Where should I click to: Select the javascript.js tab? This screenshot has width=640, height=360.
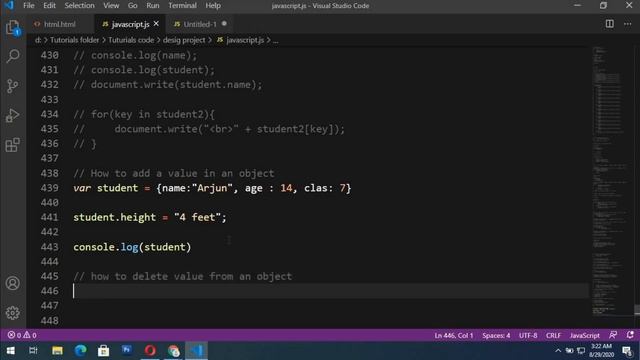coord(130,24)
